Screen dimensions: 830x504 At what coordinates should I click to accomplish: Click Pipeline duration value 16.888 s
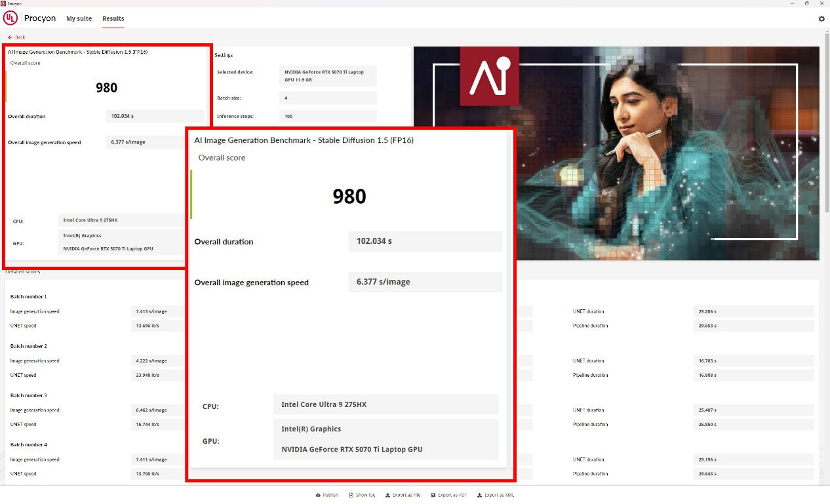tap(753, 375)
